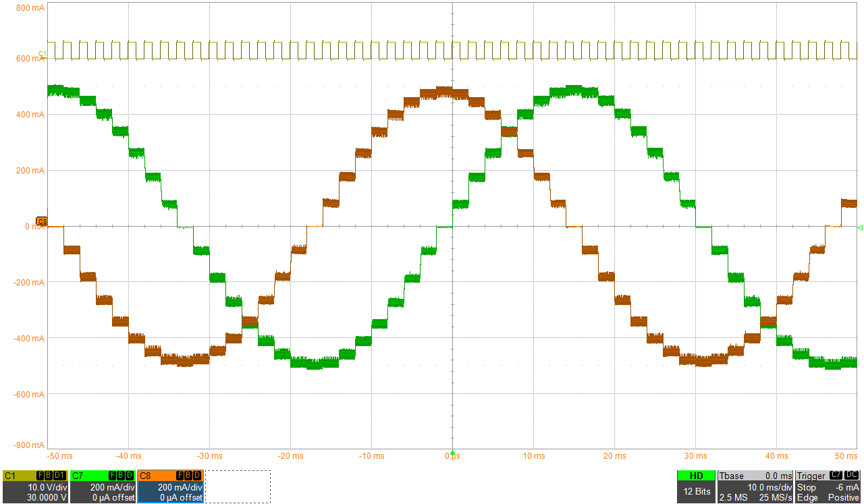864x504 pixels.
Task: Click the D badge in C8 descriptor
Action: coord(196,476)
